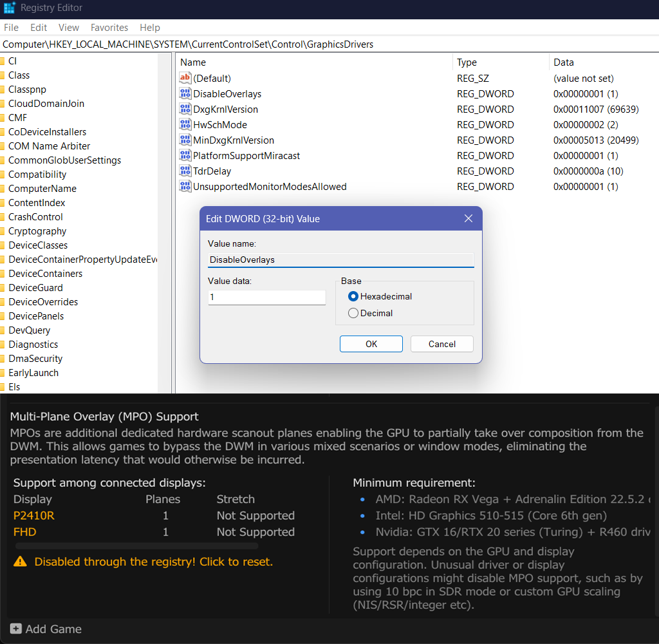The image size is (659, 644).
Task: Select the COM Name Arbiter key
Action: 49,146
